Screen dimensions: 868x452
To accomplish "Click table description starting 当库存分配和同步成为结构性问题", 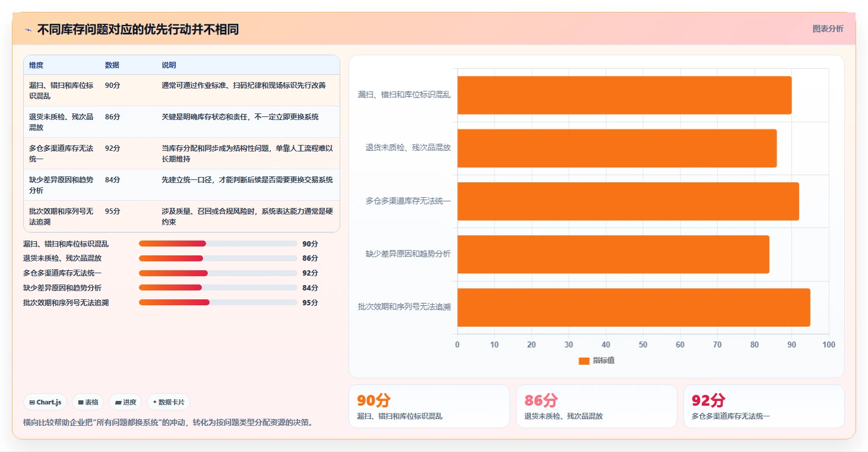I will coord(247,154).
